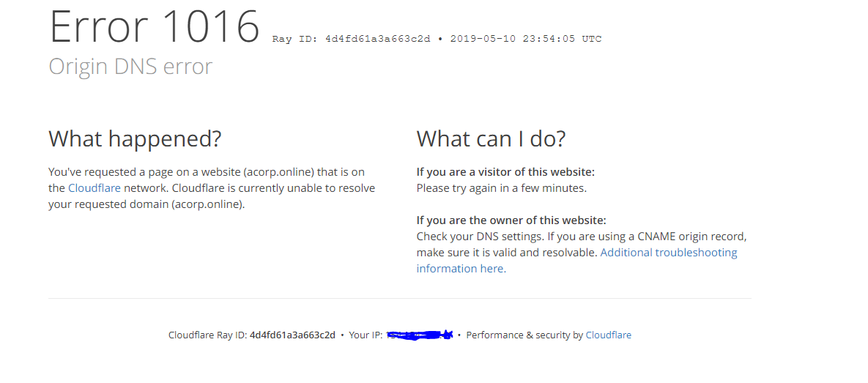Click the What can I do? heading
Viewport: 868px width, 383px height.
491,138
